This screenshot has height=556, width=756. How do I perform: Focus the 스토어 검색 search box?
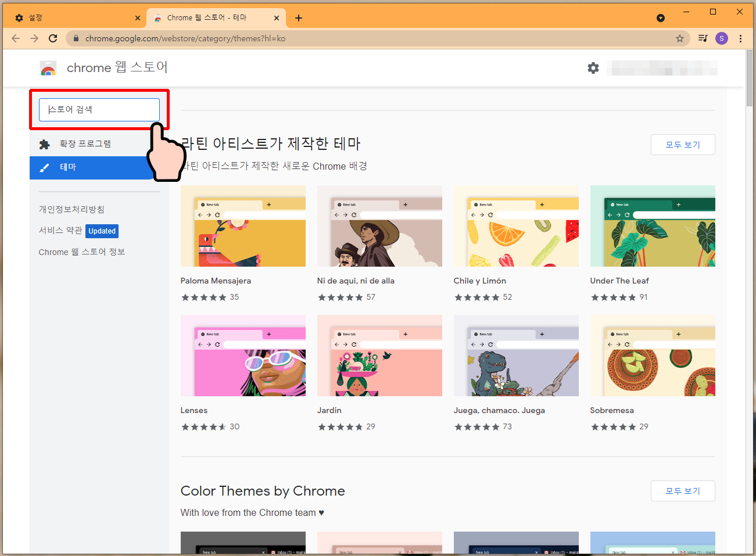[x=99, y=109]
